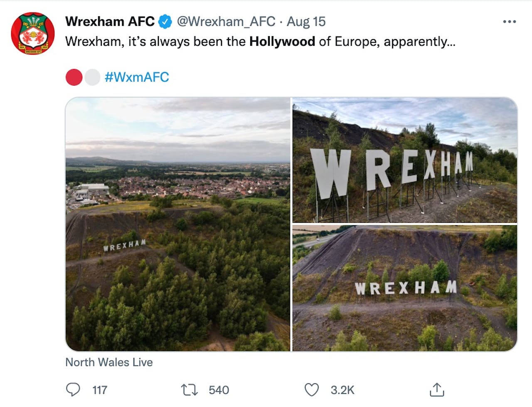Screen dimensions: 532x407
Task: Open the Wrexham AFC display name
Action: [110, 22]
